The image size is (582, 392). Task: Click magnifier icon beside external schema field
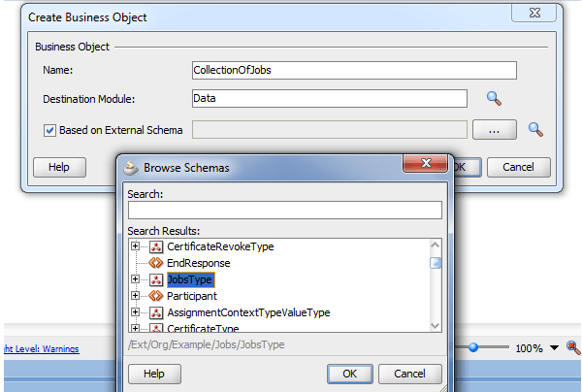[534, 129]
